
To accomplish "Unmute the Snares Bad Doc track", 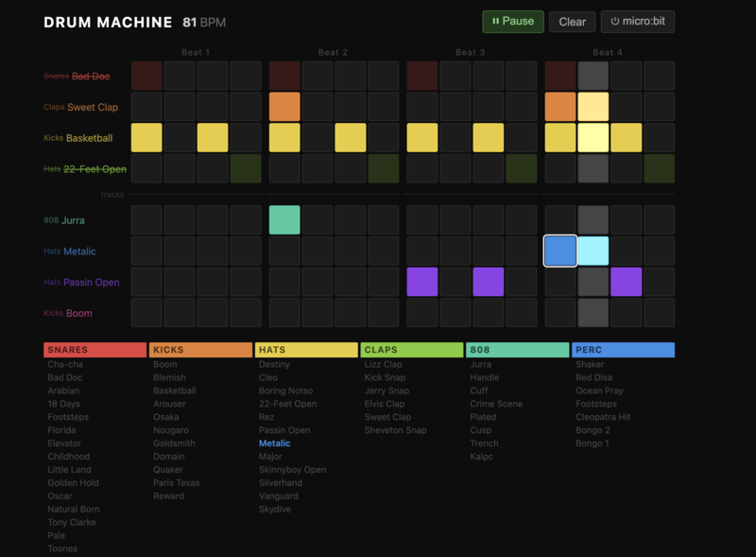I will coord(77,77).
